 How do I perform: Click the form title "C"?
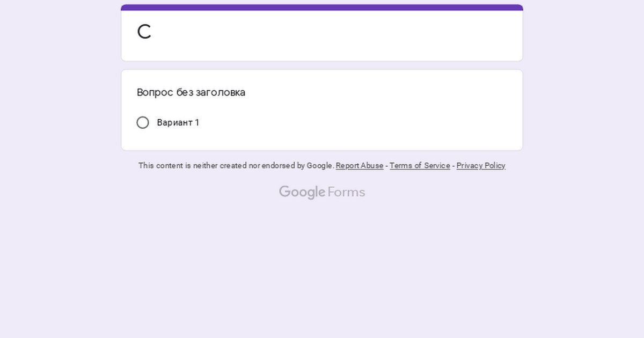coord(144,32)
